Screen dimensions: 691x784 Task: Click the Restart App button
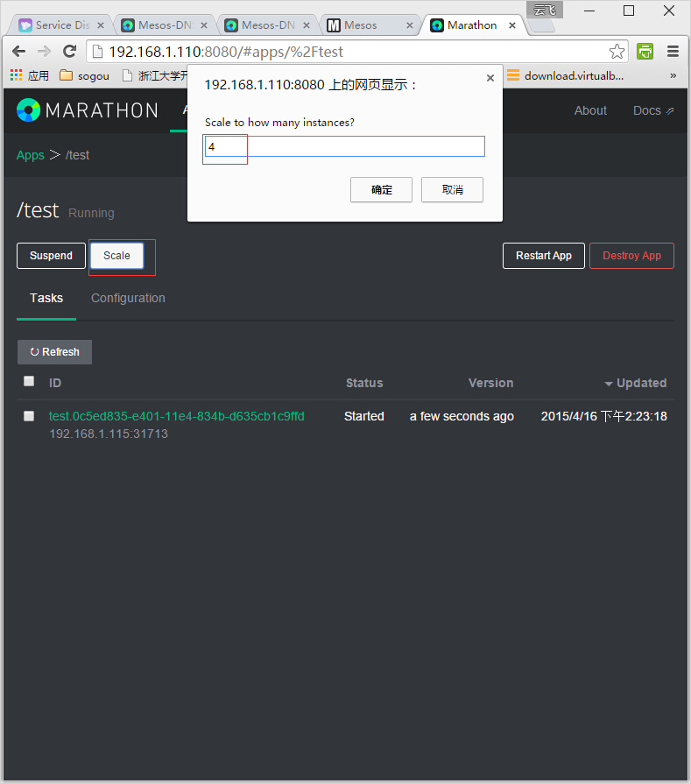tap(544, 256)
